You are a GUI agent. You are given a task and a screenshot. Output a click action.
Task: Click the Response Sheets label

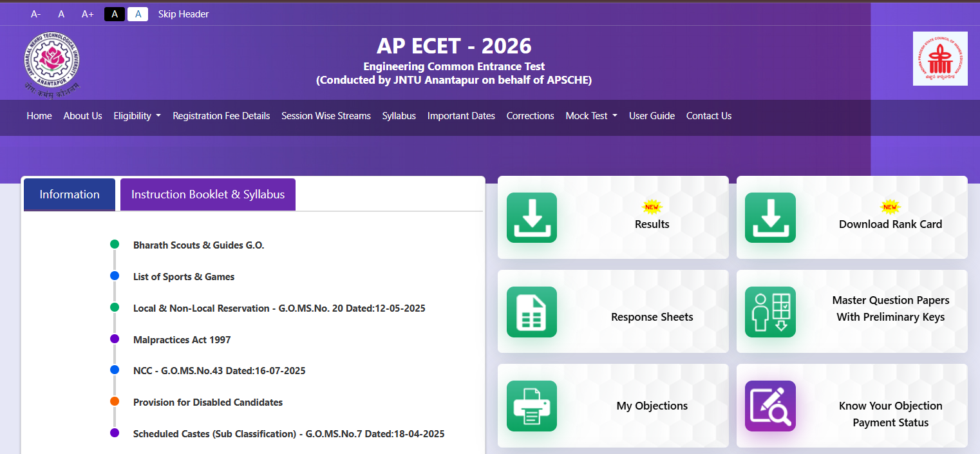coord(652,317)
